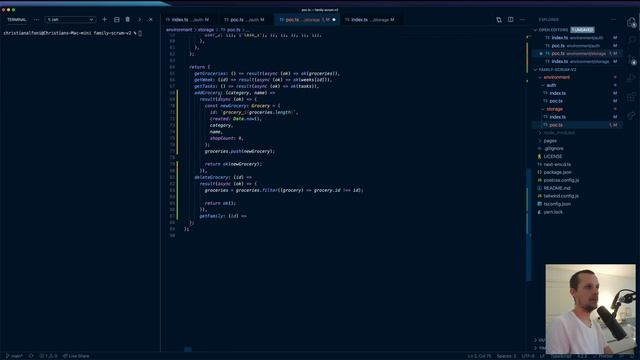Collapse the Open Editors section

click(x=552, y=30)
